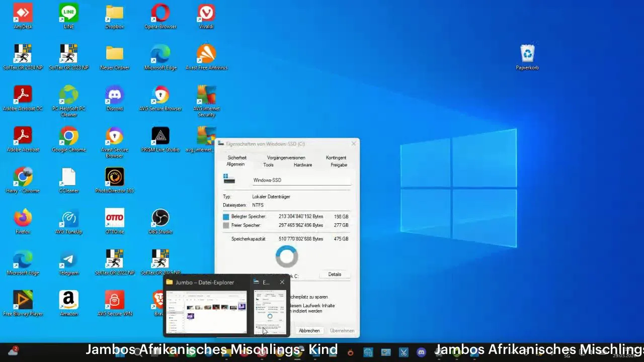Open Avast Free Antivirus shortcut

click(x=206, y=57)
